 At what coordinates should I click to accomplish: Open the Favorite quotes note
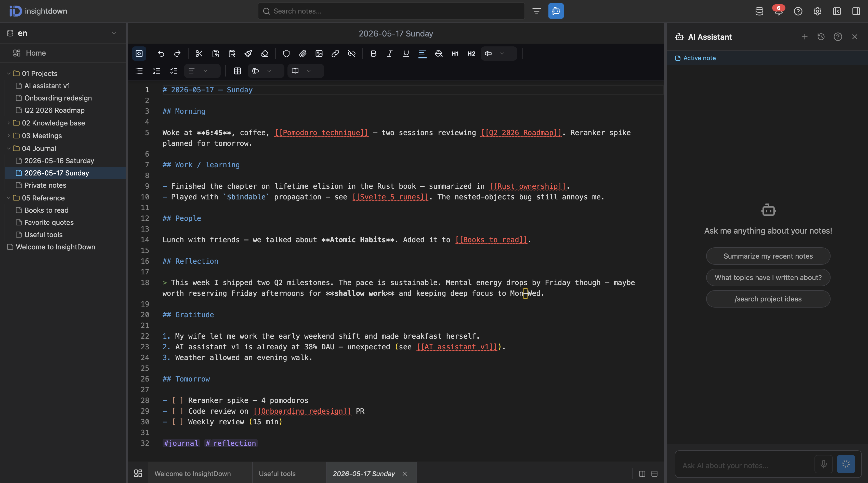[x=49, y=223]
